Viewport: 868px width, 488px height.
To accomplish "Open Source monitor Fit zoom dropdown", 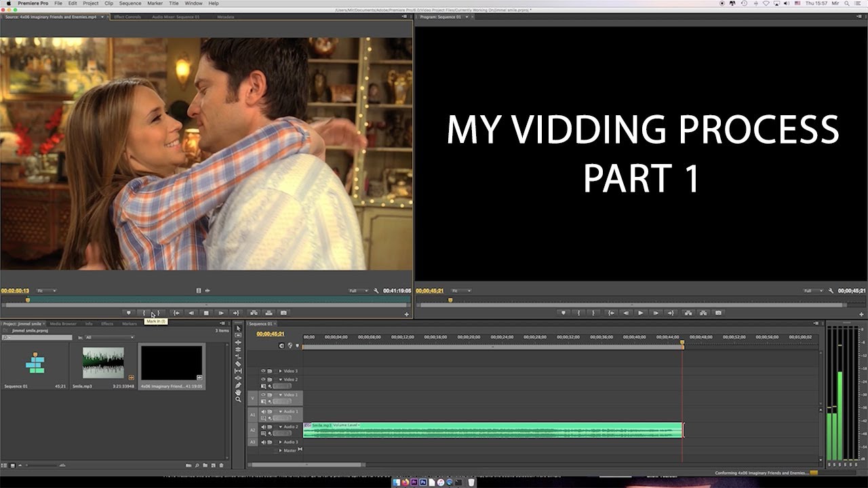I will 47,291.
